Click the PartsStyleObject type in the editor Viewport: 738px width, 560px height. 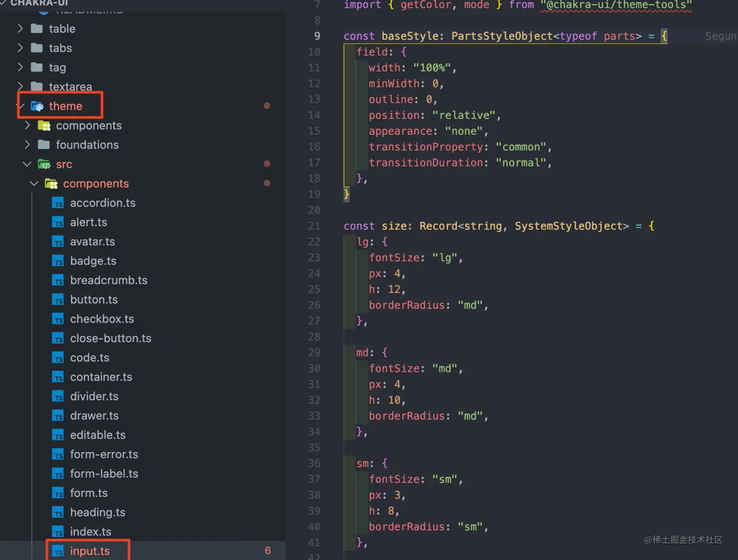click(x=502, y=36)
